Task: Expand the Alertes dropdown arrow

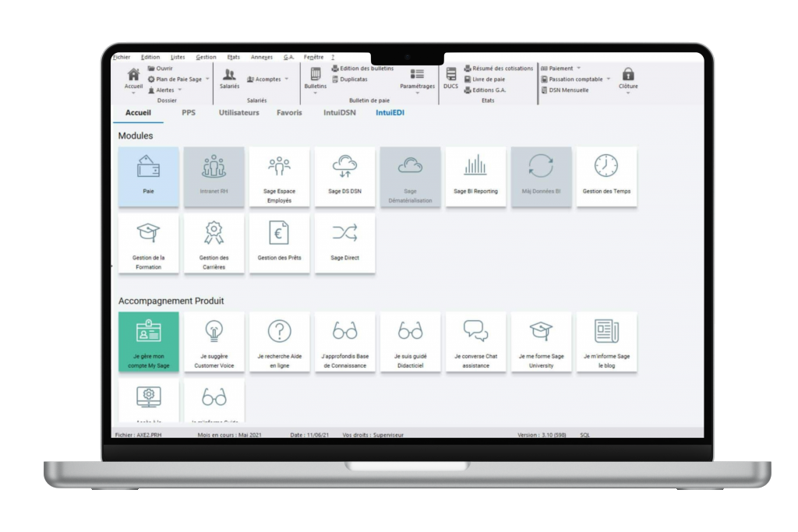Action: coord(180,90)
